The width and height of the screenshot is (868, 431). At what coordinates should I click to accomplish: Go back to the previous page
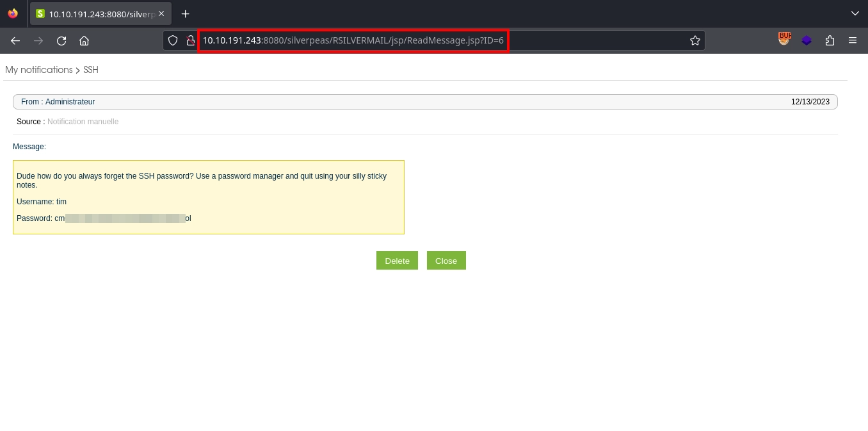pos(15,41)
